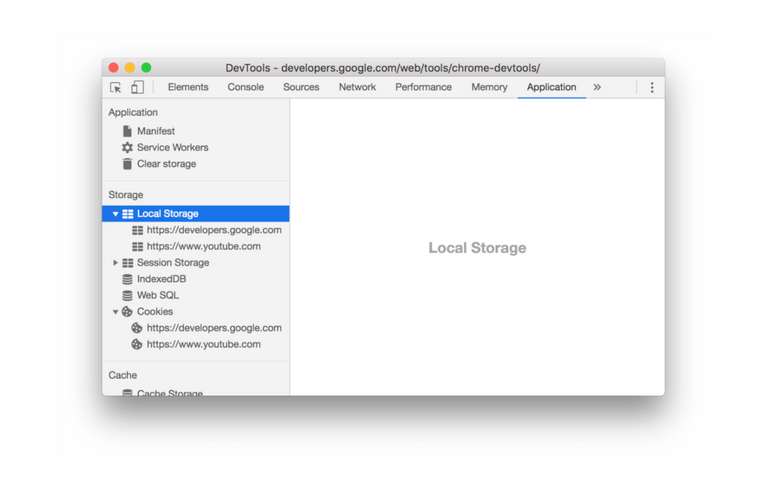Click the Local Storage placeholder text in main pane
Screen dimensions: 768x503
(477, 248)
